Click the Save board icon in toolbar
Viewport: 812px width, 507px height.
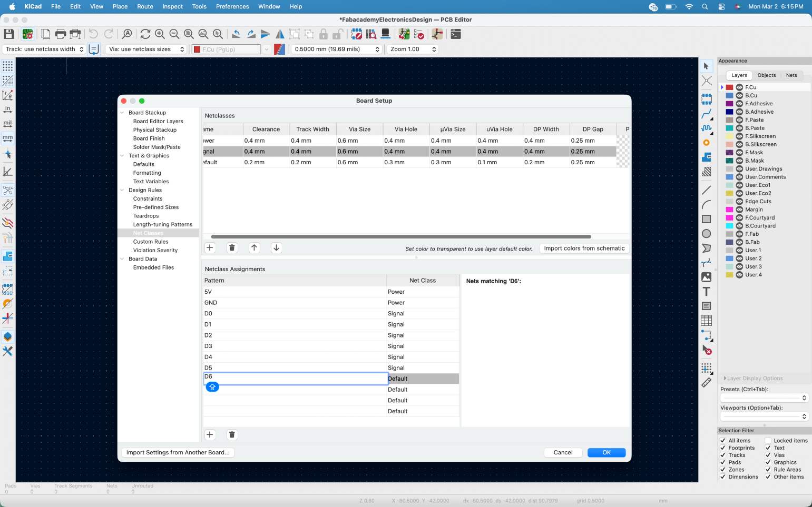coord(9,34)
